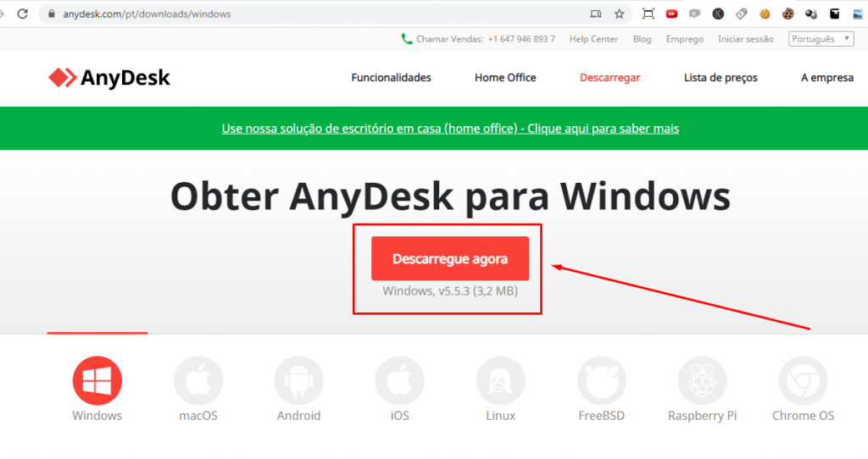Click the Linux label text
Image resolution: width=868 pixels, height=459 pixels.
[x=500, y=416]
